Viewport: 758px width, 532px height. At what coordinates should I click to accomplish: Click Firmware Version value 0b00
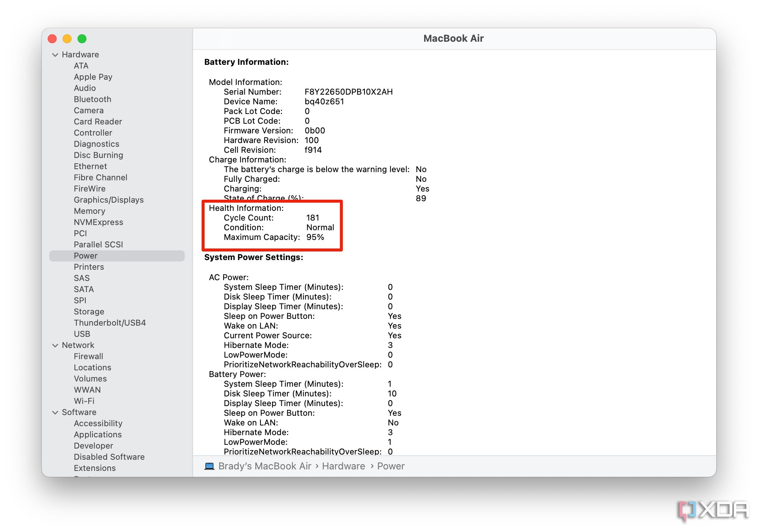pyautogui.click(x=315, y=131)
